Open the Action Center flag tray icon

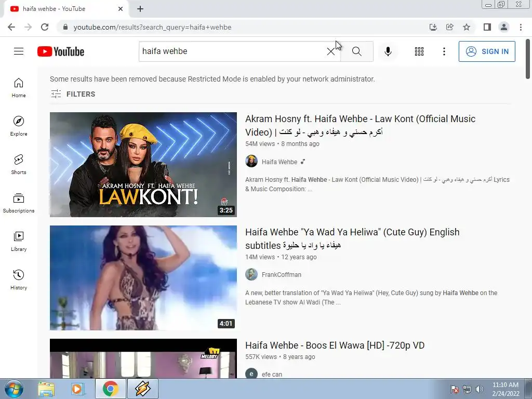[454, 389]
